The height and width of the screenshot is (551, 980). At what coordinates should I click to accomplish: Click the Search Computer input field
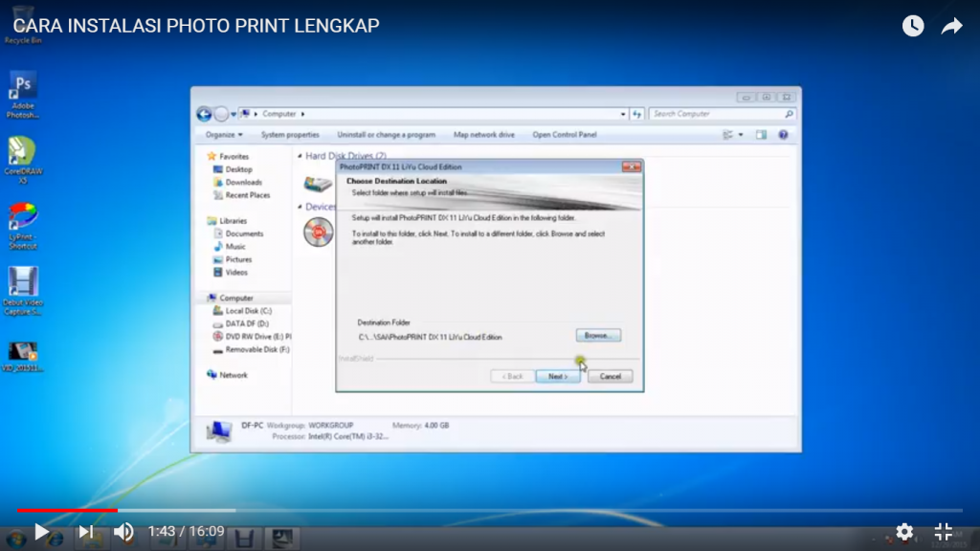point(718,114)
